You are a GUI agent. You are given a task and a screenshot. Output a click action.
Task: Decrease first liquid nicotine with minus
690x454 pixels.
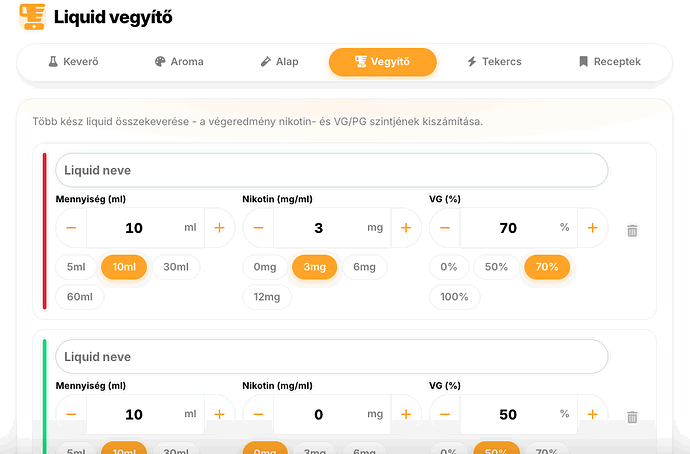258,228
